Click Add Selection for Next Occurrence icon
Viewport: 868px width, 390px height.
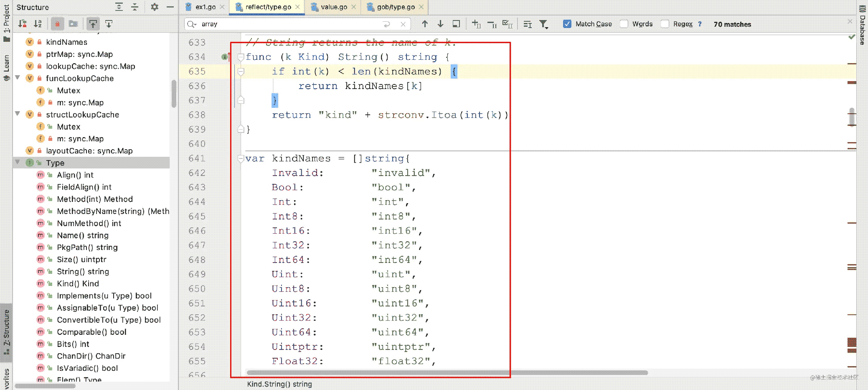(x=476, y=24)
